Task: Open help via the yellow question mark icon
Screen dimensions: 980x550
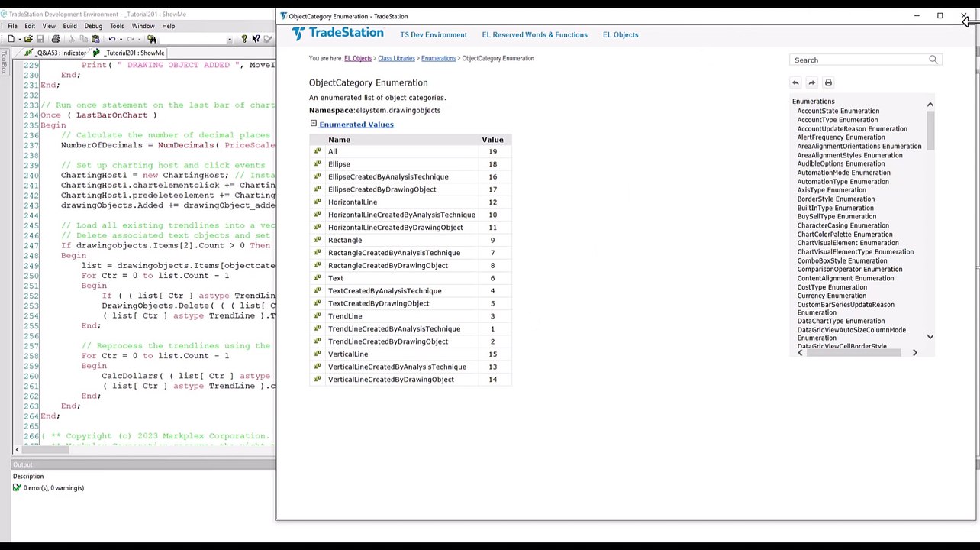Action: pos(244,39)
